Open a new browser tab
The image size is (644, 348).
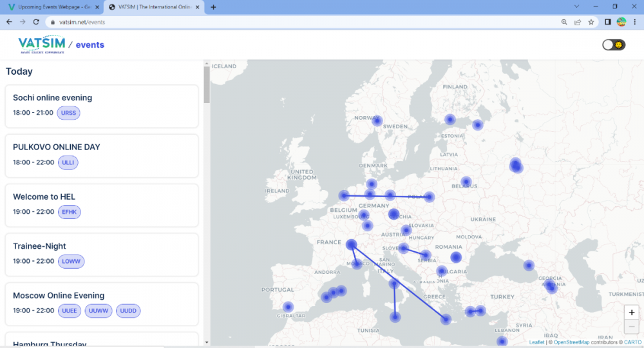pos(213,7)
